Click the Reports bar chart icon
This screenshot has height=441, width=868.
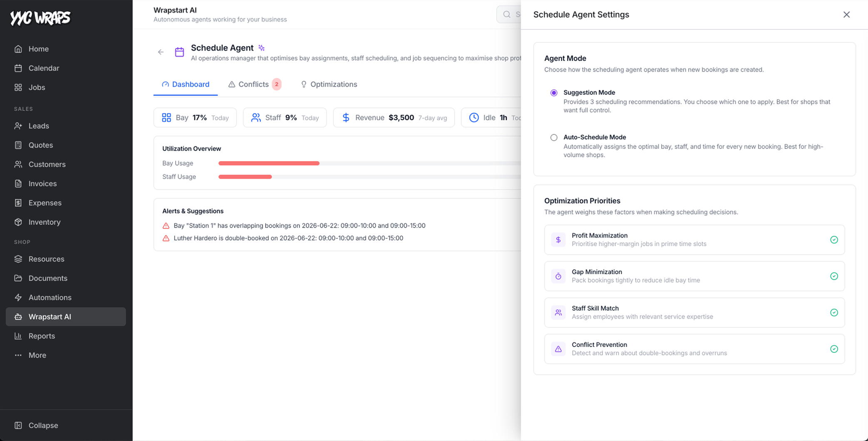[18, 336]
